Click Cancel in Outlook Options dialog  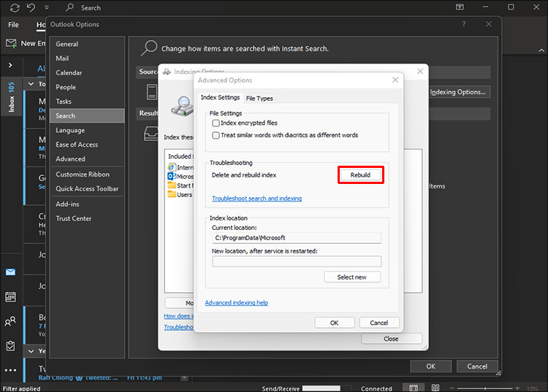click(477, 366)
